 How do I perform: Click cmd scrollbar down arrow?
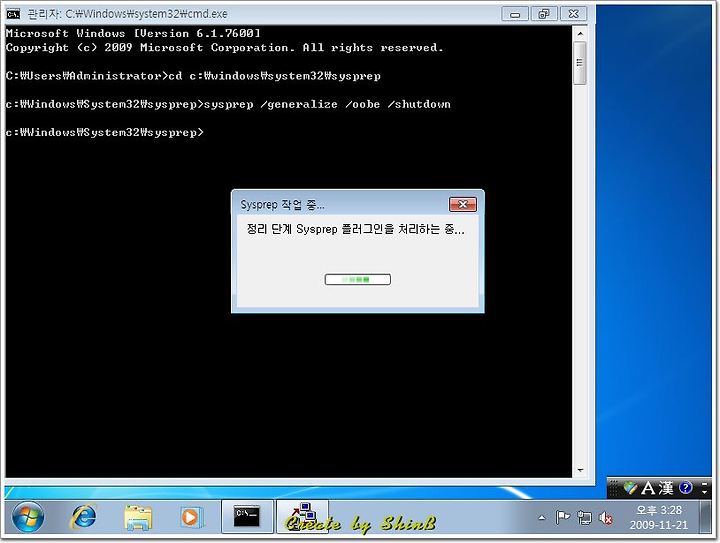point(580,470)
